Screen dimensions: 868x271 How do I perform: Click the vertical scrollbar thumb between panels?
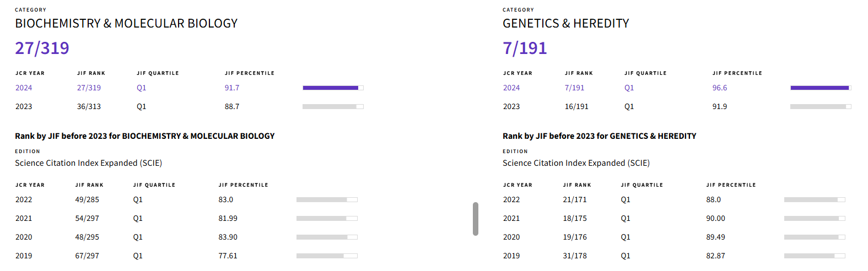click(x=476, y=219)
